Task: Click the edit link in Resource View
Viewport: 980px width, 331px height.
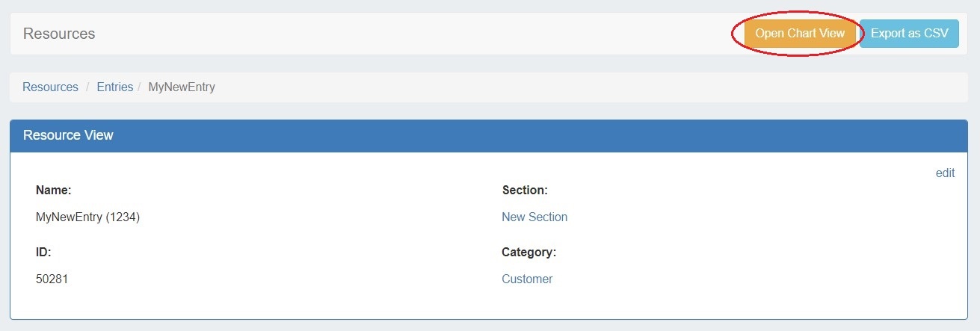Action: coord(945,173)
